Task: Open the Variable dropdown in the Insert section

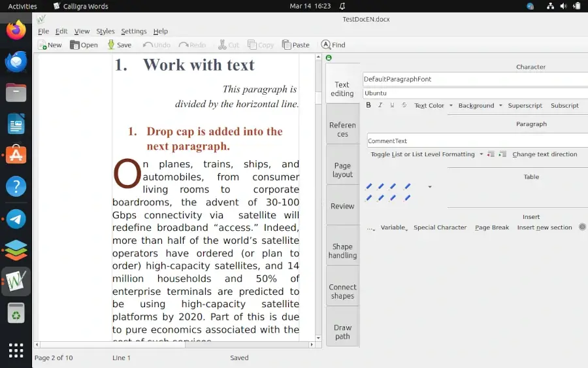Action: click(394, 227)
